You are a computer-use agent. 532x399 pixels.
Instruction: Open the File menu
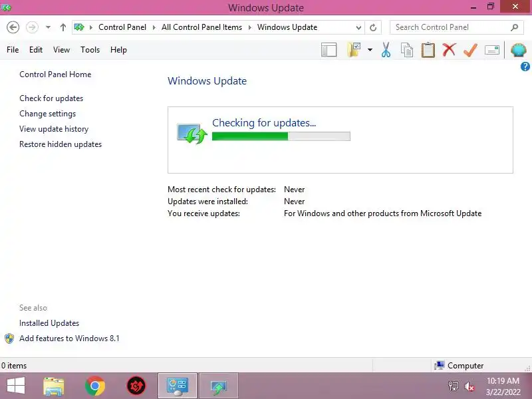pyautogui.click(x=13, y=49)
